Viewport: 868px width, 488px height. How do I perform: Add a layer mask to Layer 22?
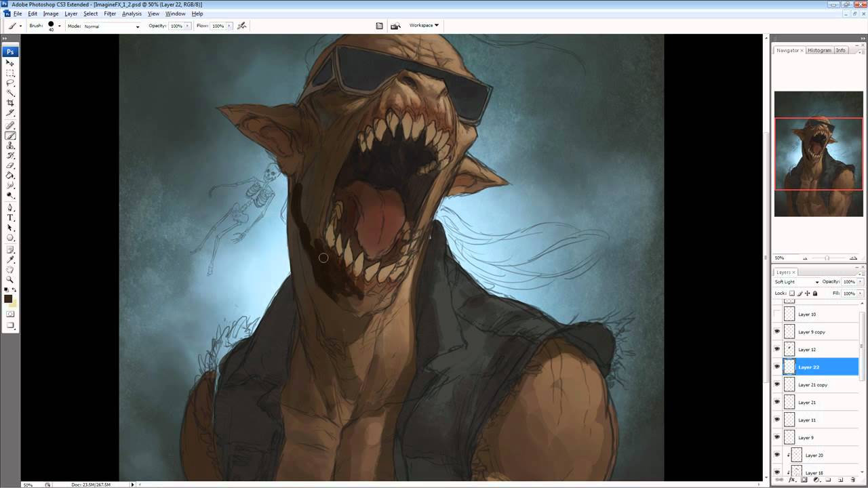click(x=804, y=480)
